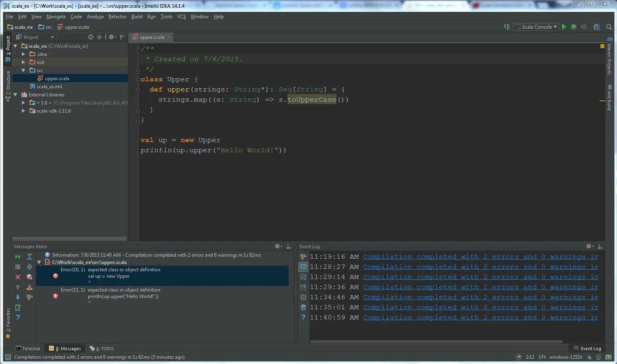Screen dimensions: 617x364
Task: Clear all with the Event Log trash icon
Action: tap(303, 307)
